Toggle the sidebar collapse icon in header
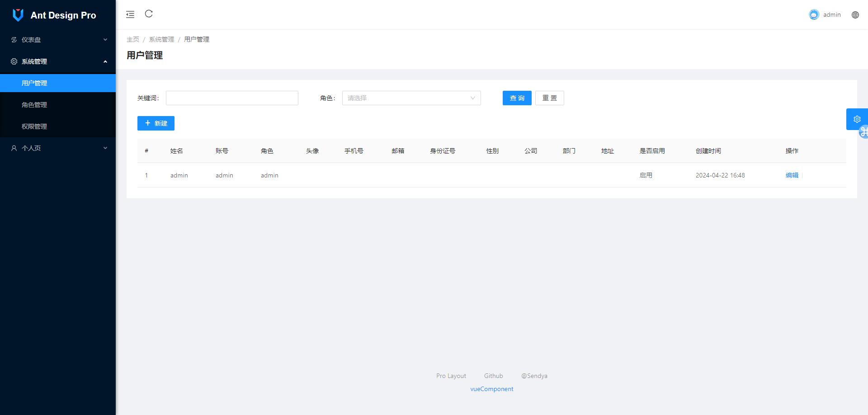The width and height of the screenshot is (868, 415). pyautogui.click(x=130, y=14)
